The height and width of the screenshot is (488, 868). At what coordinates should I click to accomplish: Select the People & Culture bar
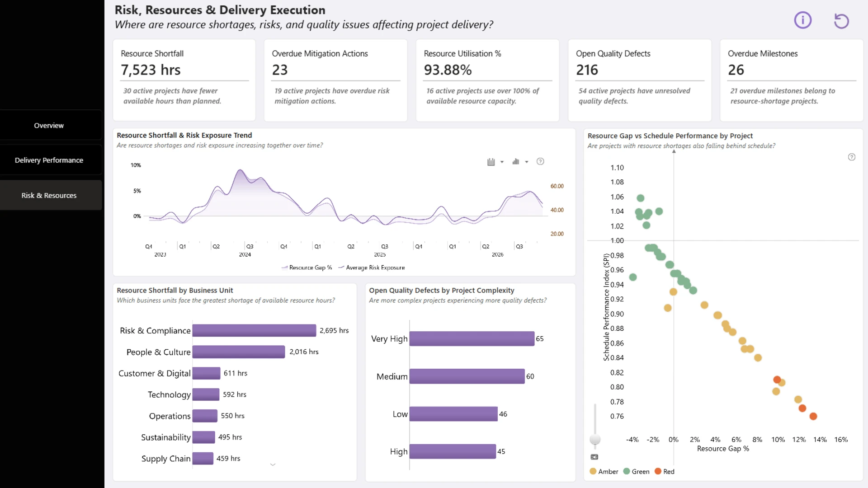point(239,352)
